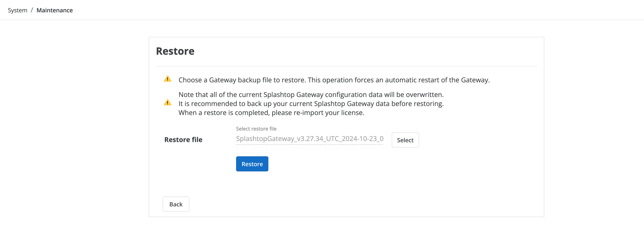
Task: Click 'Note that all of the current' line
Action: tap(311, 95)
